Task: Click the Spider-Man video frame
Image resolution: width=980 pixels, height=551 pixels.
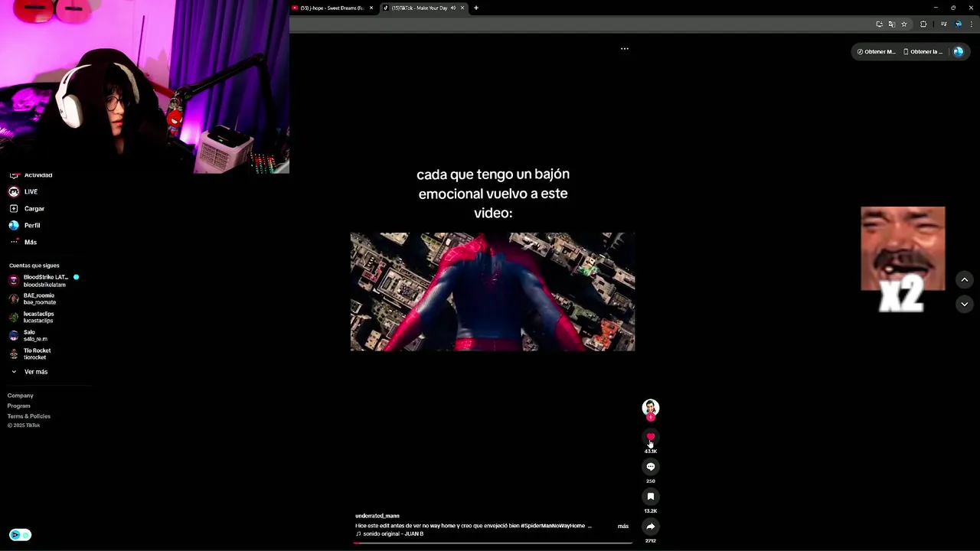Action: (492, 292)
